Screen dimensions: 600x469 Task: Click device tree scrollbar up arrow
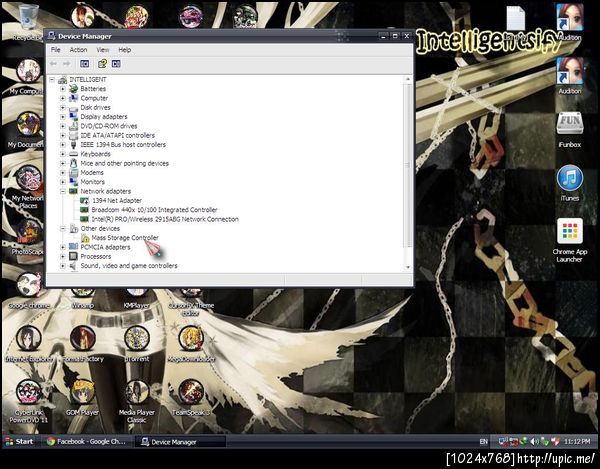[408, 79]
